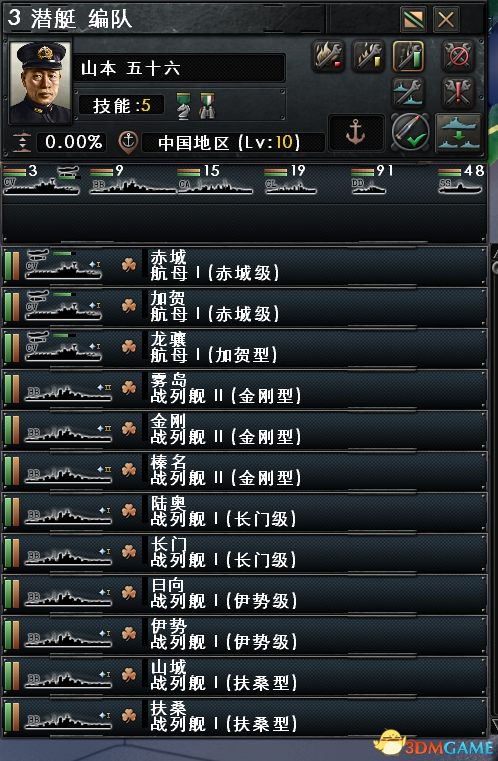Viewport: 498px width, 761px height.
Task: Click split fleet in half button
Action: coord(459,132)
